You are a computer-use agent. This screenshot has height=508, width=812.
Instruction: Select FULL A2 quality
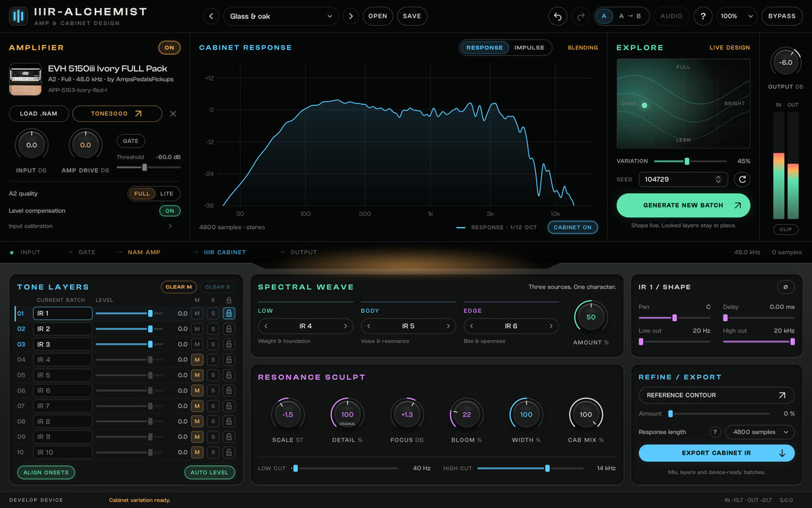pyautogui.click(x=142, y=194)
